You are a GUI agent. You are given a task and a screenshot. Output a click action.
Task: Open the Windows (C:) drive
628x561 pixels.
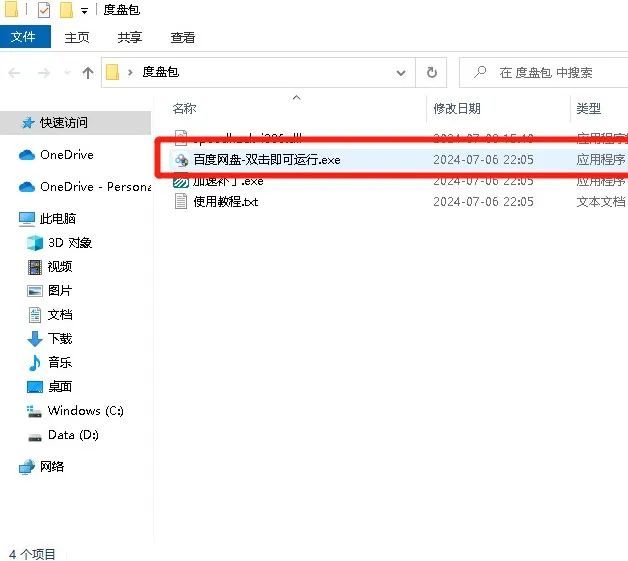pyautogui.click(x=86, y=411)
